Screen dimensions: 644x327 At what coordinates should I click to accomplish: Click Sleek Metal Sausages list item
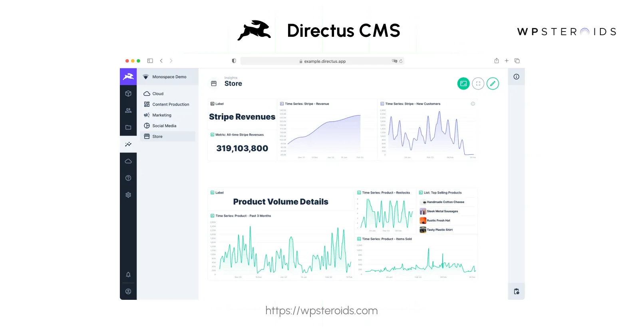point(447,211)
